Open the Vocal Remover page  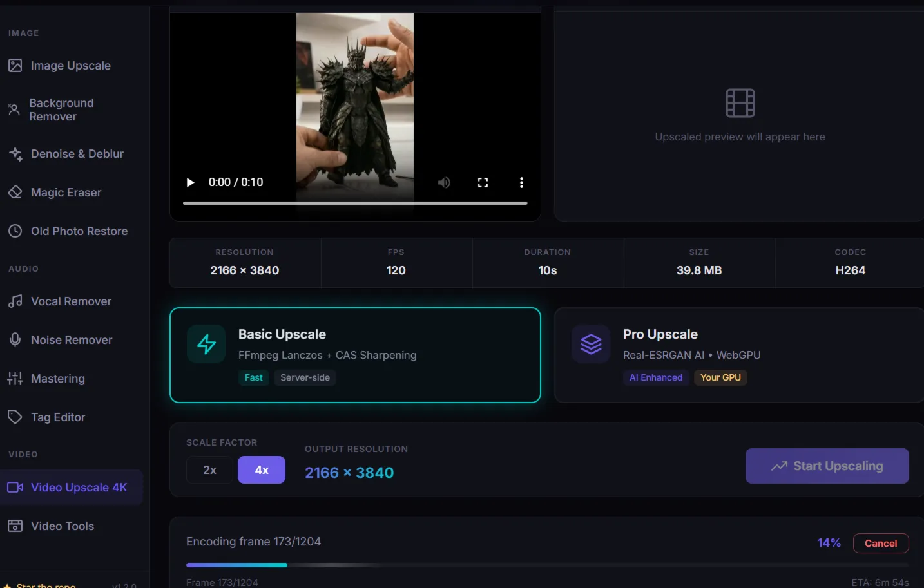[x=71, y=301]
